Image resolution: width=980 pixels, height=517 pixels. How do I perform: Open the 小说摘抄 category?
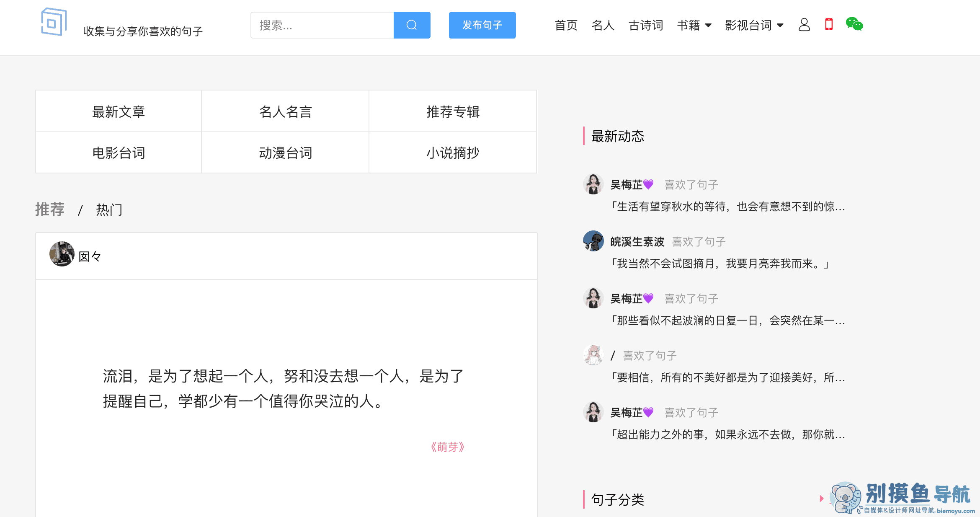coord(452,153)
